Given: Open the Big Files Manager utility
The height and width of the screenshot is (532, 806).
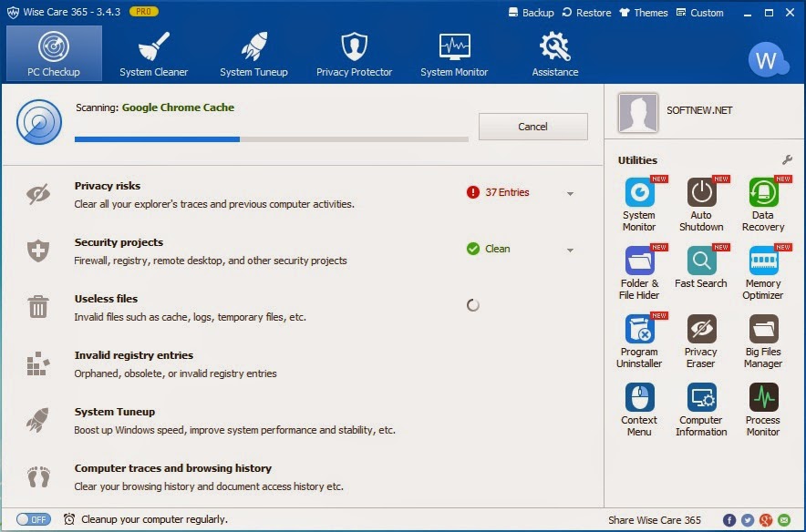Looking at the screenshot, I should click(763, 341).
